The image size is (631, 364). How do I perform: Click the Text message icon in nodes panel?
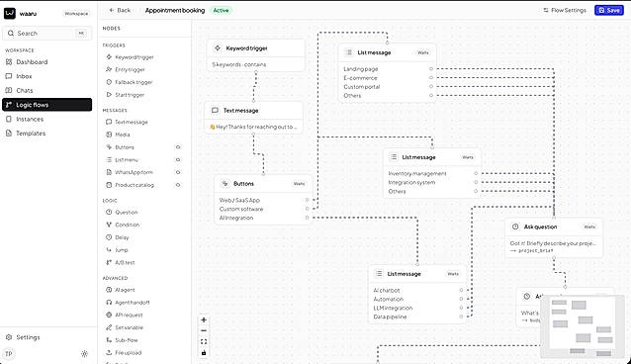coord(109,122)
